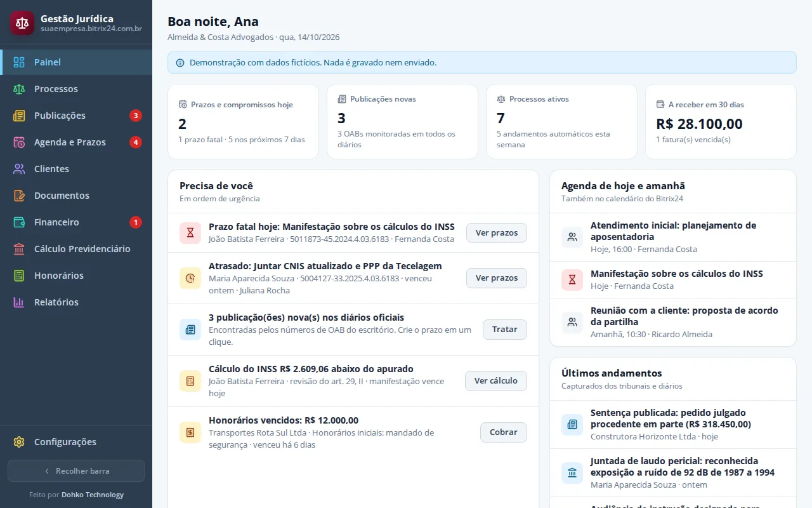This screenshot has width=812, height=508.
Task: Click the Processos scales icon
Action: coord(19,89)
